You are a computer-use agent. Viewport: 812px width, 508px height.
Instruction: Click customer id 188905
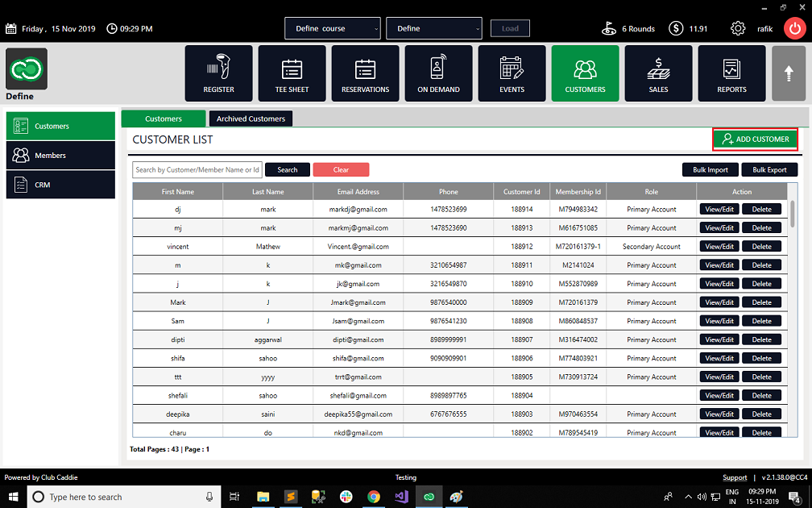pyautogui.click(x=521, y=377)
